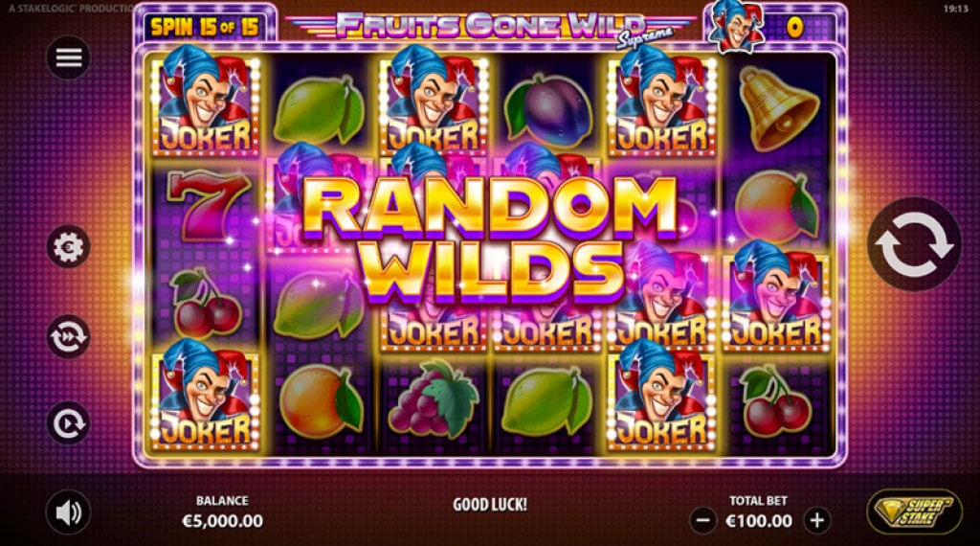980x546 pixels.
Task: Select the red 7 symbol
Action: (x=207, y=205)
